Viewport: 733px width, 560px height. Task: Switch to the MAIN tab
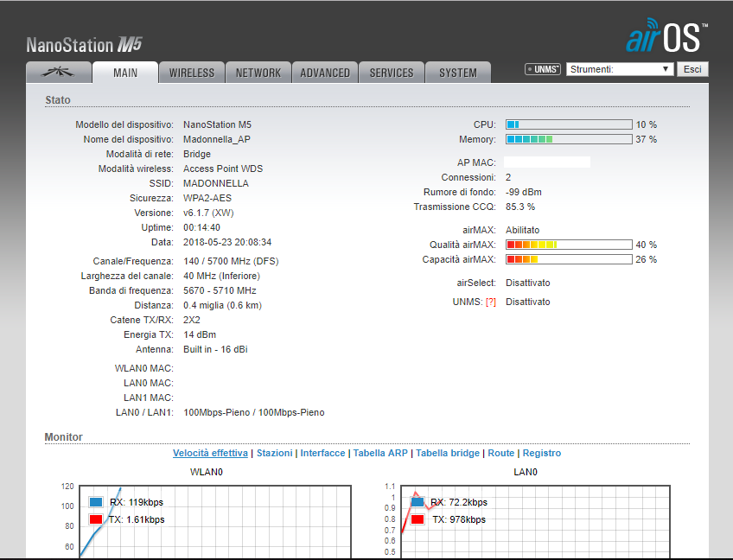point(125,73)
